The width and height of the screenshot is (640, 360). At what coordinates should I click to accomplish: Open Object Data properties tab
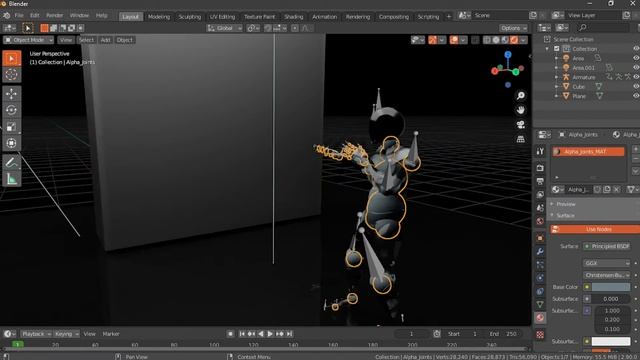[540, 304]
